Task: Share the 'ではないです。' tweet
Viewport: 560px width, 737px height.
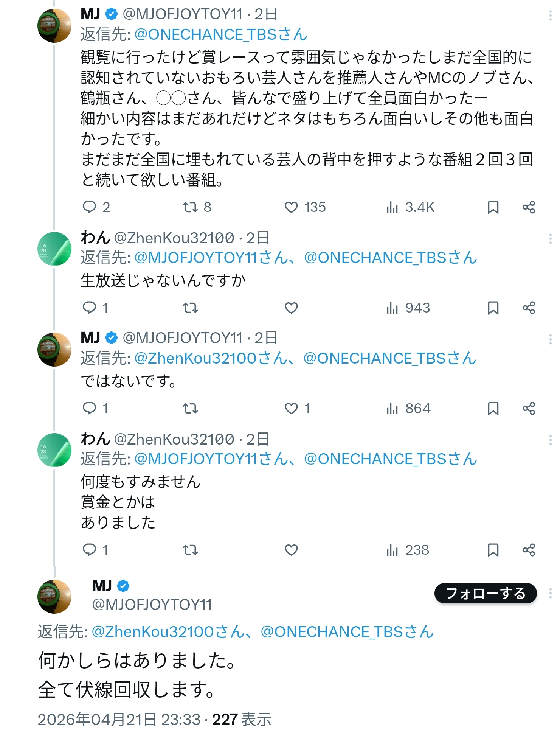Action: pos(529,409)
